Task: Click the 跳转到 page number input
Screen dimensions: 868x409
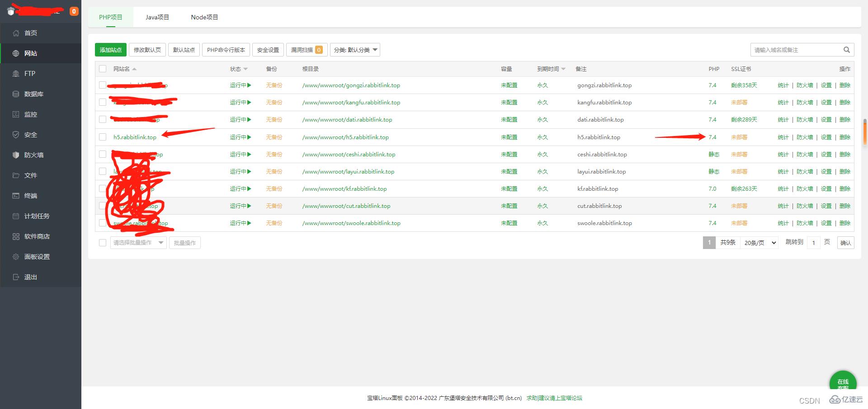Action: tap(813, 243)
